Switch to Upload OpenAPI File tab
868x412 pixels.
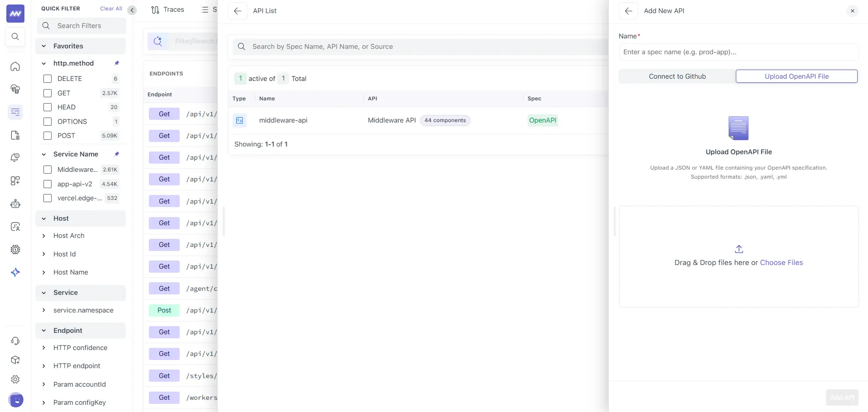(x=796, y=76)
